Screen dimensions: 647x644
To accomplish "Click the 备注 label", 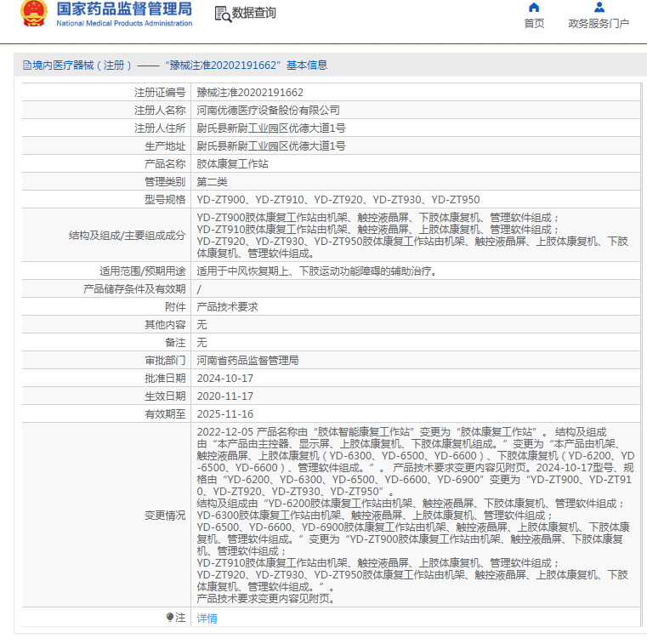I will tap(175, 343).
